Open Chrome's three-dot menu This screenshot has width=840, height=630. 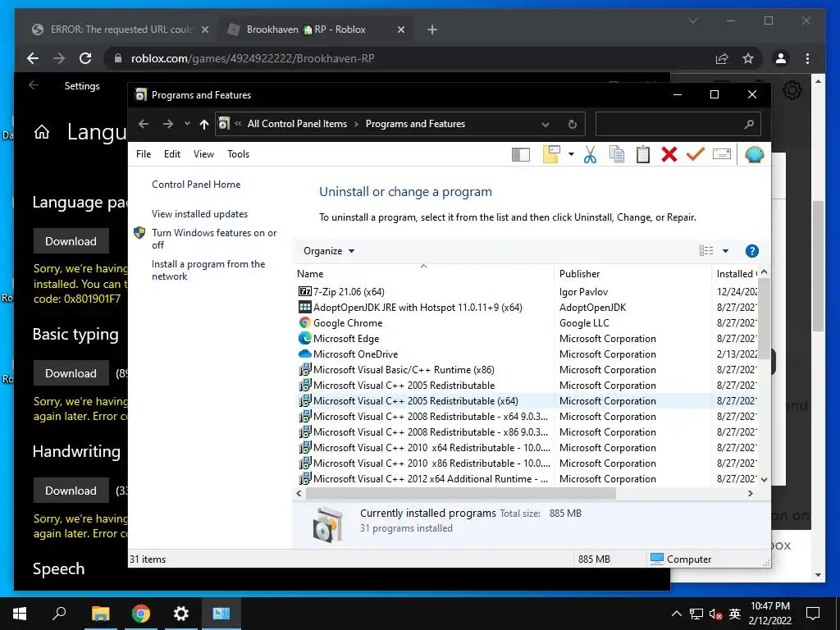tap(807, 58)
